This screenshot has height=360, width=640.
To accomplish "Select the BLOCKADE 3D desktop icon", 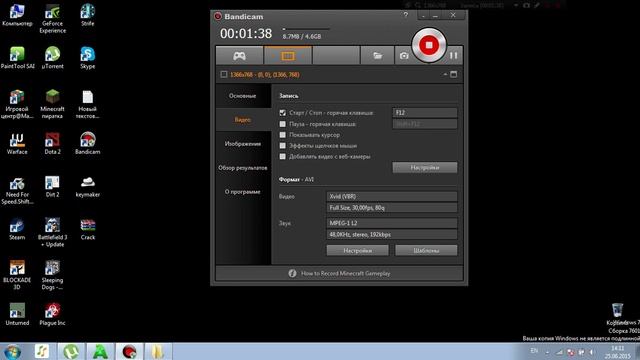I will pos(17,276).
